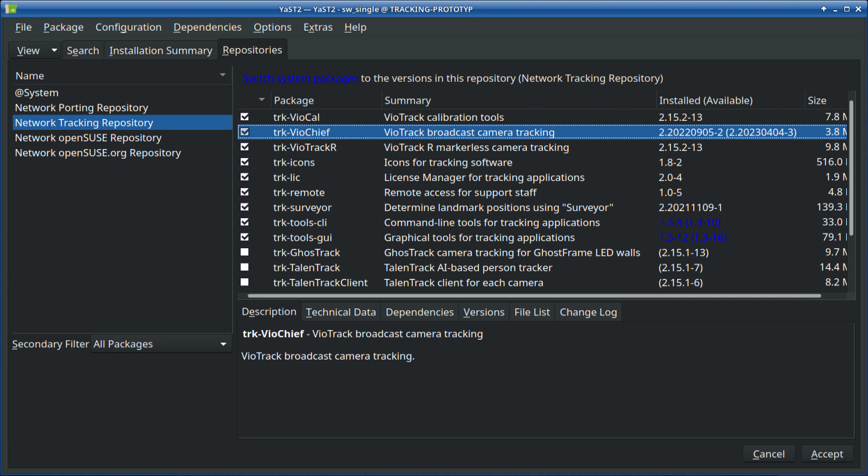Mark trk-TalenTrack checkbox for installation
Image resolution: width=868 pixels, height=476 pixels.
pyautogui.click(x=245, y=267)
